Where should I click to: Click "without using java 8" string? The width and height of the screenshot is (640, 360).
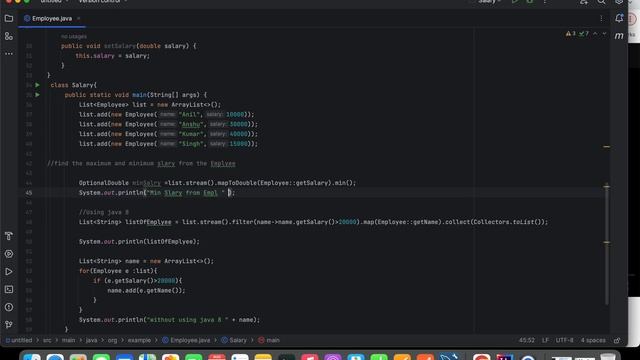tap(187, 320)
